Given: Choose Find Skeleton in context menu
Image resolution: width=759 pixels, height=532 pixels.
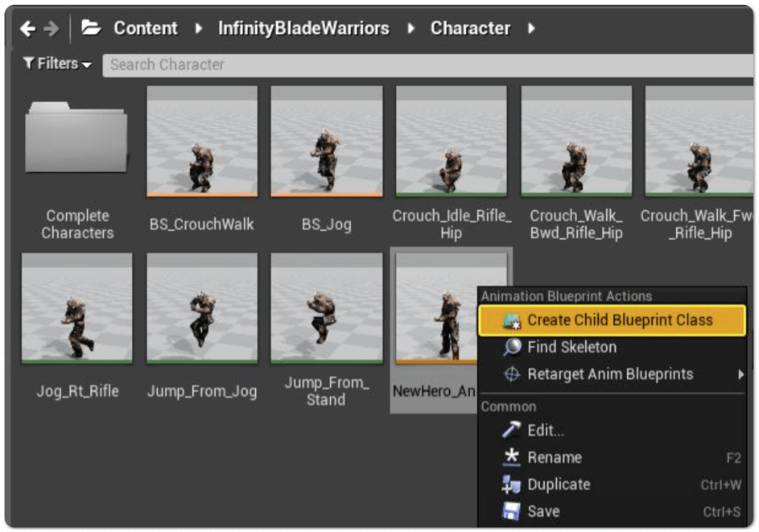Looking at the screenshot, I should [x=612, y=347].
